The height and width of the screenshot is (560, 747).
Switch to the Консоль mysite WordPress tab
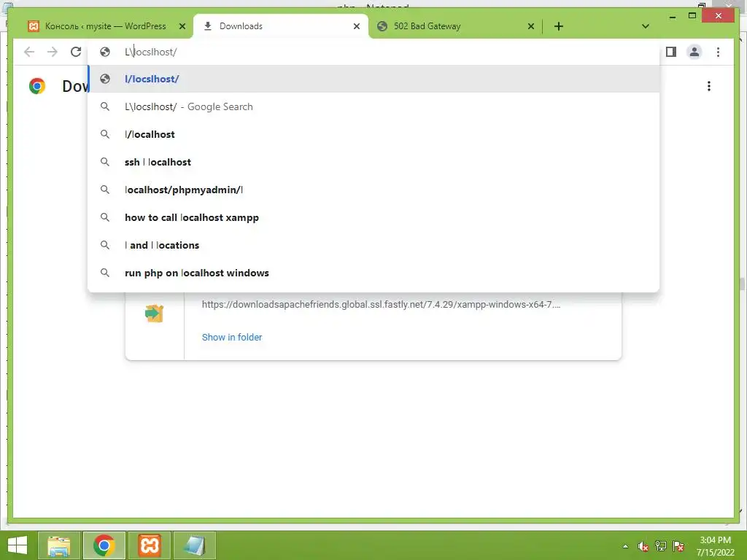pyautogui.click(x=106, y=26)
